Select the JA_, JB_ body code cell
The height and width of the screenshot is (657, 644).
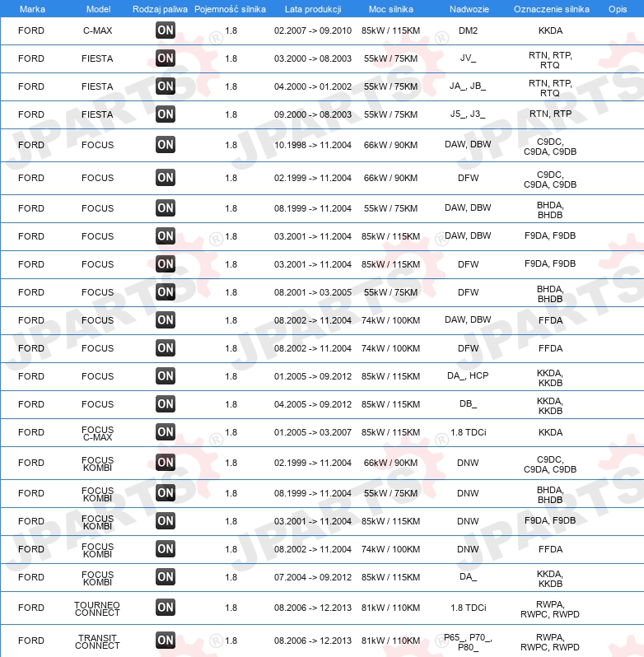click(x=468, y=86)
